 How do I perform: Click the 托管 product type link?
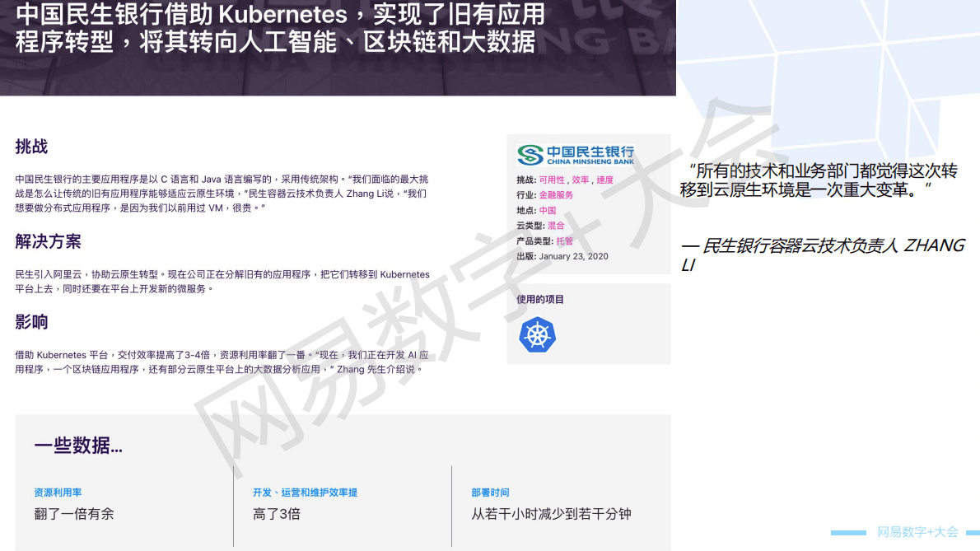point(564,241)
